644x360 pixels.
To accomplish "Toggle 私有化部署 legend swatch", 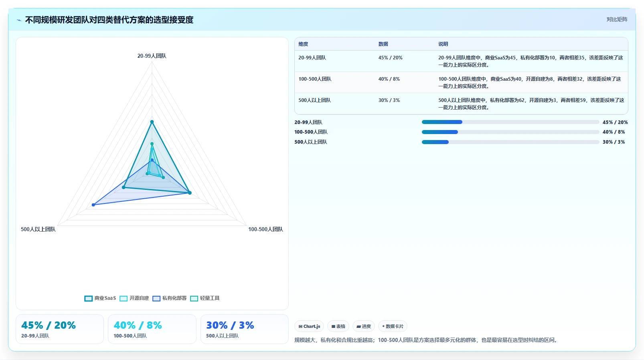I will (156, 298).
